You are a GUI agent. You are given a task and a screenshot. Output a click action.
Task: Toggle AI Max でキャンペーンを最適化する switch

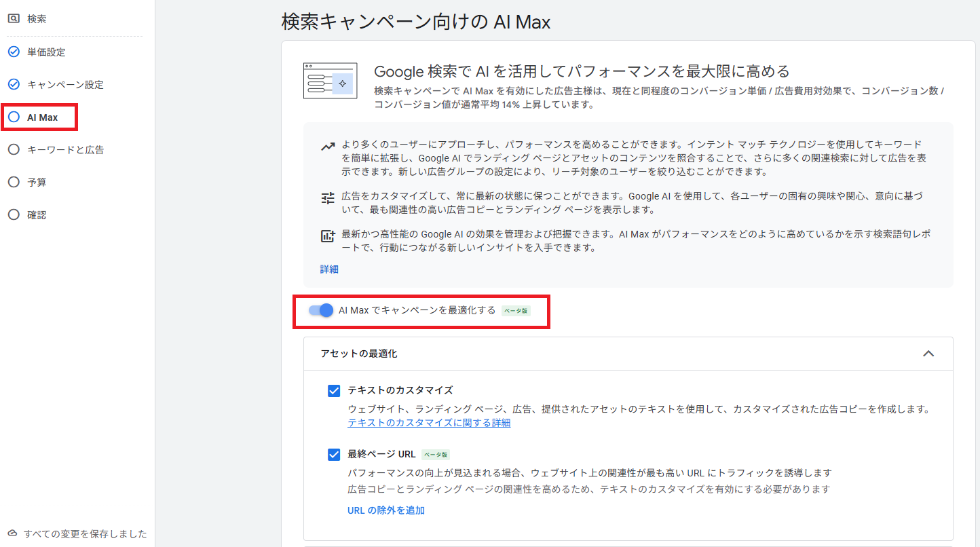click(321, 310)
